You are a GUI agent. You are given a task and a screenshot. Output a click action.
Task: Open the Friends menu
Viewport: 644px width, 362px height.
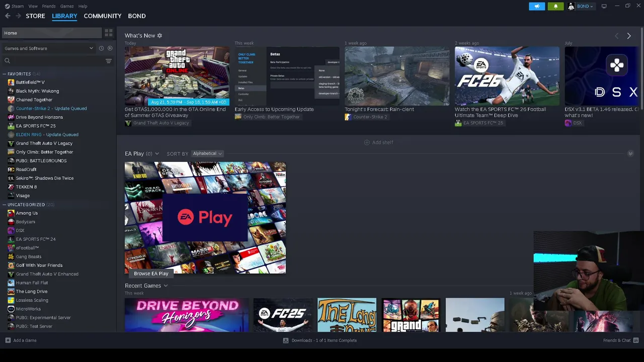coord(49,6)
